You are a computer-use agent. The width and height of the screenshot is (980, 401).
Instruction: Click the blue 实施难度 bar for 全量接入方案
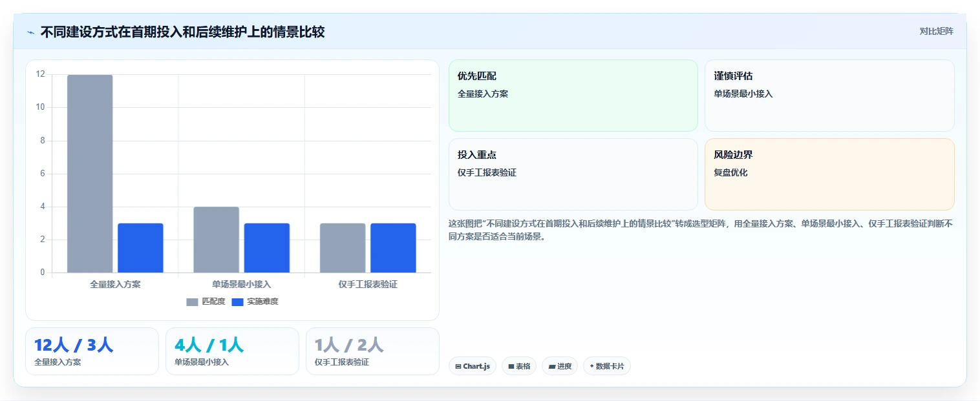pos(140,248)
